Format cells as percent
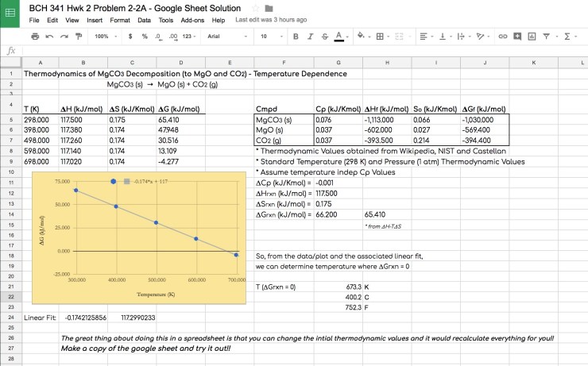Image resolution: width=588 pixels, height=366 pixels. click(145, 37)
